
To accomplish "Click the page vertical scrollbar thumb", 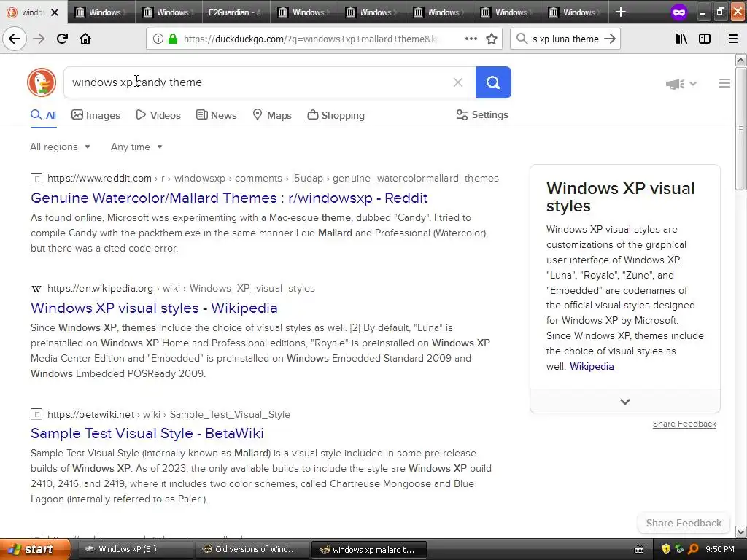I will point(740,128).
